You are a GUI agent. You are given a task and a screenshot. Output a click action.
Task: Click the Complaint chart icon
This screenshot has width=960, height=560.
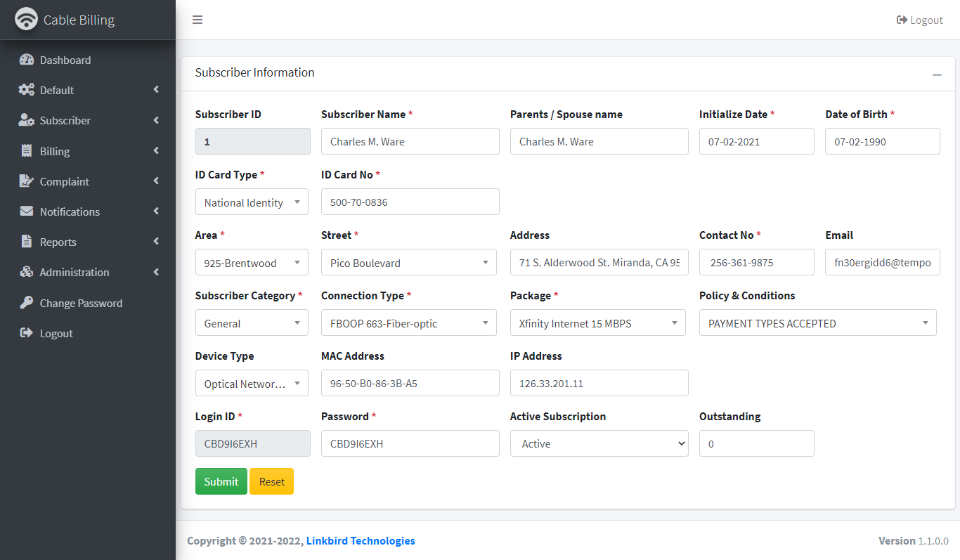click(x=27, y=181)
